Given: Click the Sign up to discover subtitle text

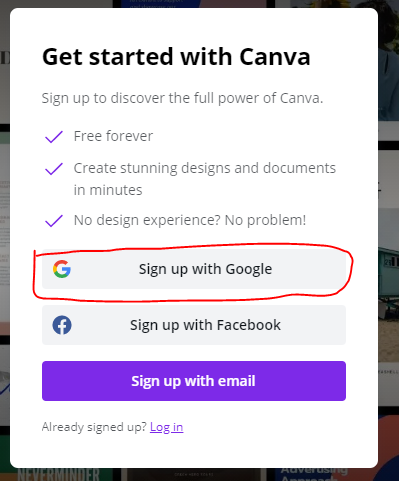Looking at the screenshot, I should pyautogui.click(x=182, y=98).
